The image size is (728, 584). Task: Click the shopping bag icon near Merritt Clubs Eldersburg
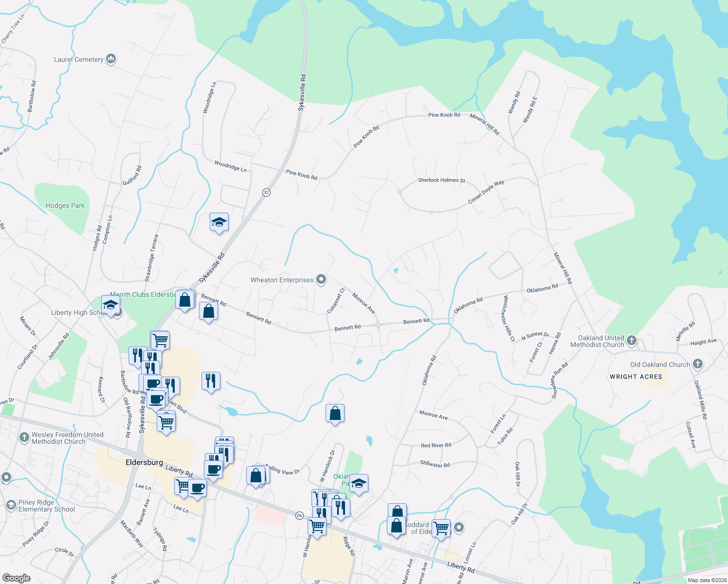pos(185,298)
